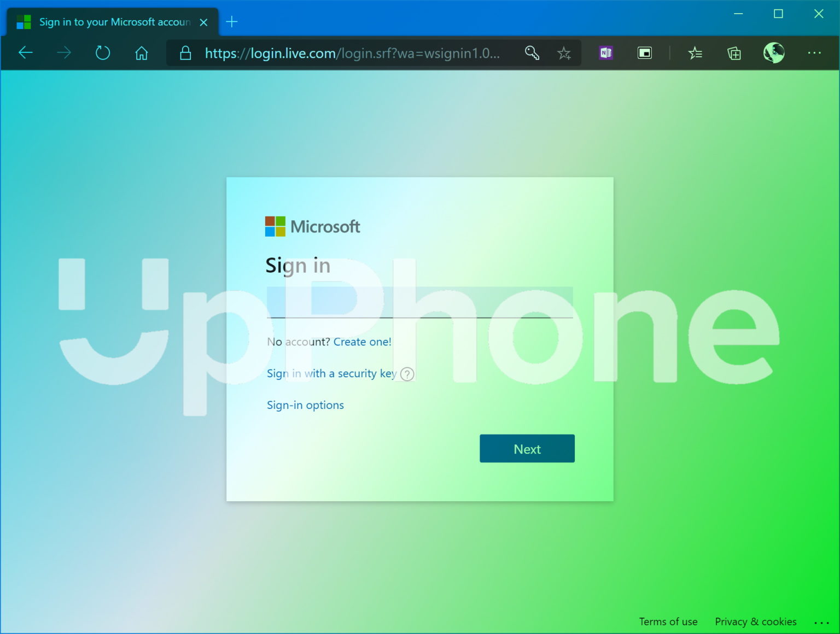The height and width of the screenshot is (634, 840).
Task: View site security info via padlock
Action: tap(185, 52)
